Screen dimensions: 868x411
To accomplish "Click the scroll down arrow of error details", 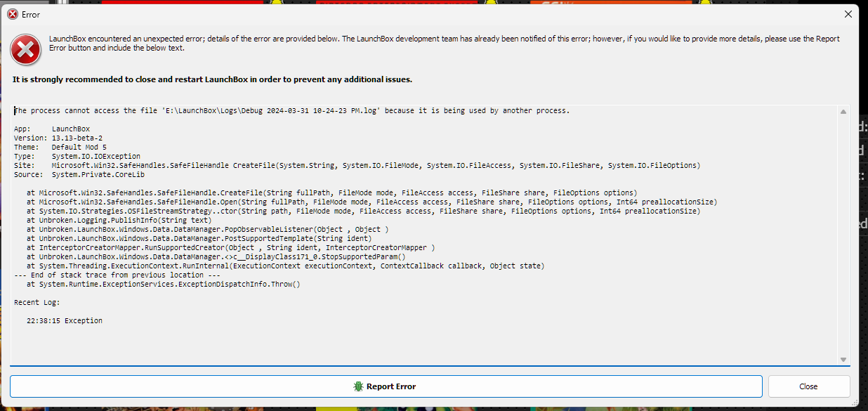I will (x=843, y=360).
